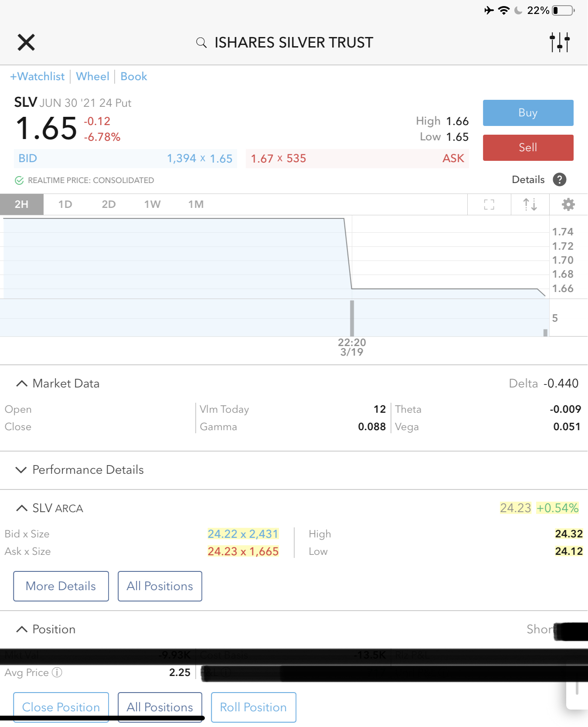Switch chart to 1M timeframe
Image resolution: width=588 pixels, height=727 pixels.
[196, 204]
